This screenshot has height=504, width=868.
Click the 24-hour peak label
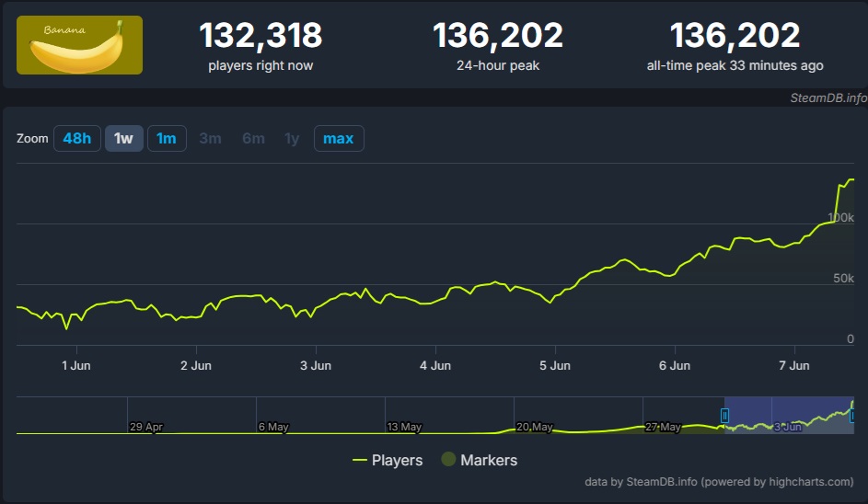[x=498, y=65]
